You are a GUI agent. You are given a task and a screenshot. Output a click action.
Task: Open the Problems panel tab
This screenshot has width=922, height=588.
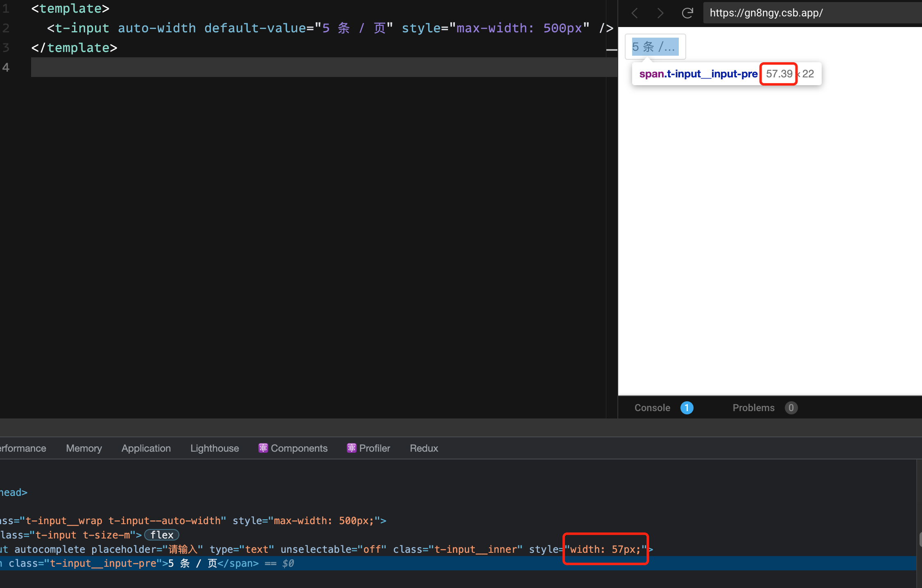(753, 408)
